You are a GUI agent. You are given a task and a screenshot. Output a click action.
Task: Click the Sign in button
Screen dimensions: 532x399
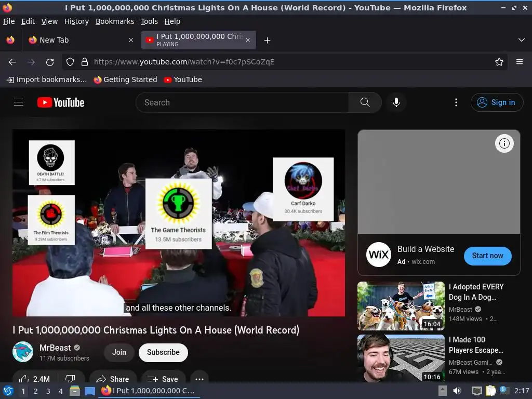point(497,102)
